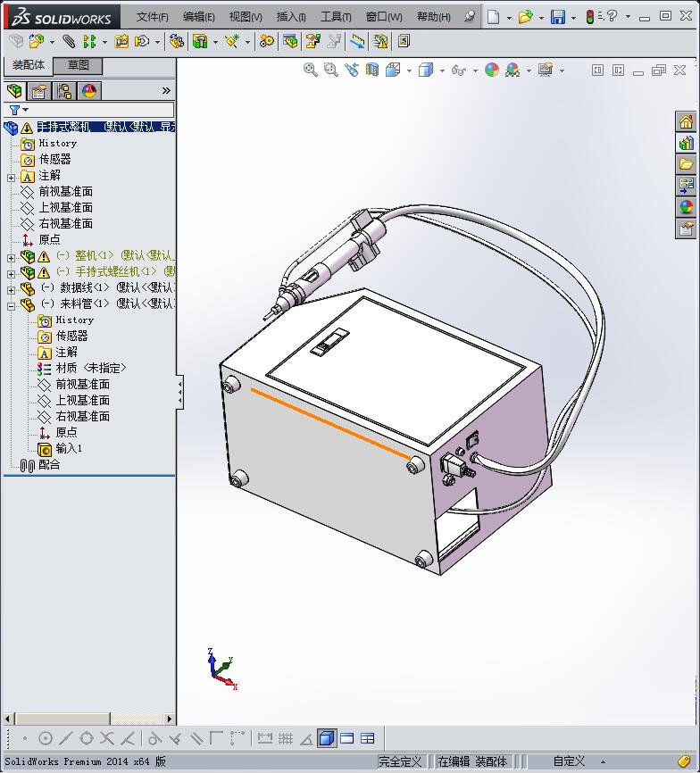Toggle the shaded cube view button in bottom toolbar
Viewport: 700px width, 773px height.
tap(327, 738)
